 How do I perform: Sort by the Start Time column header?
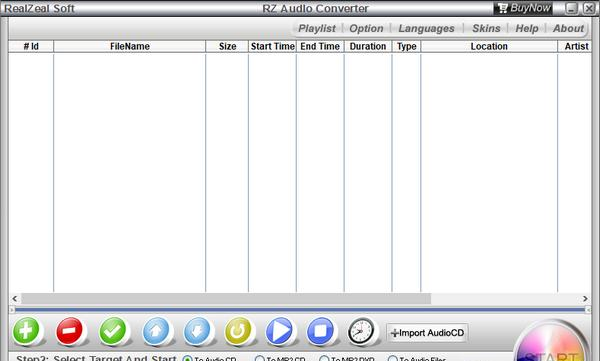[x=272, y=46]
